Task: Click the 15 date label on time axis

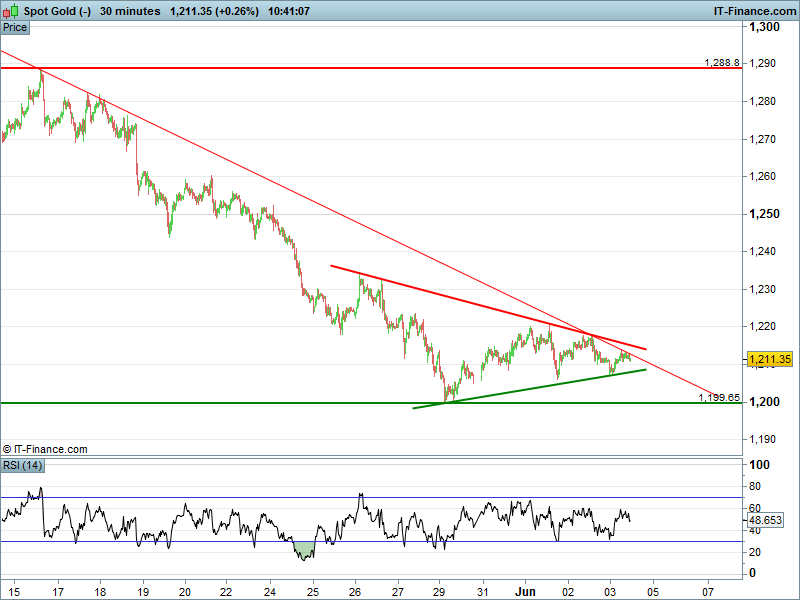Action: pyautogui.click(x=14, y=592)
